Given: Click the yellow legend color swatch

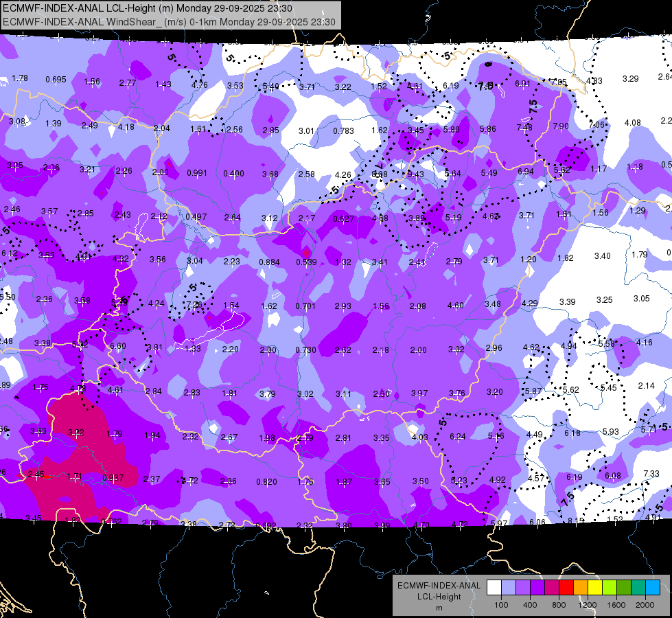Looking at the screenshot, I should point(595,588).
